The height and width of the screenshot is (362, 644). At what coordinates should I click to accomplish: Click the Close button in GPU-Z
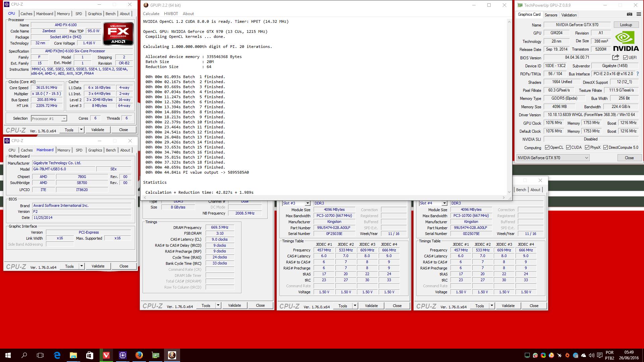pyautogui.click(x=629, y=158)
